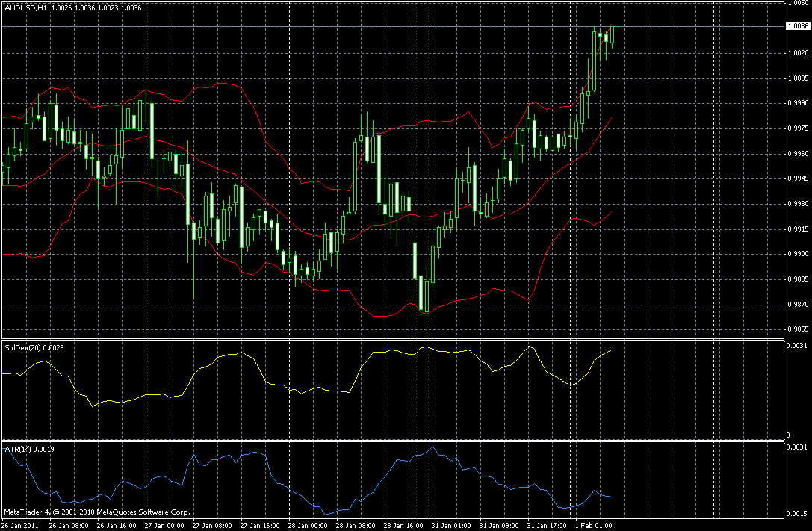
Task: Select the '27 Jan 00:00' time label
Action: point(164,526)
